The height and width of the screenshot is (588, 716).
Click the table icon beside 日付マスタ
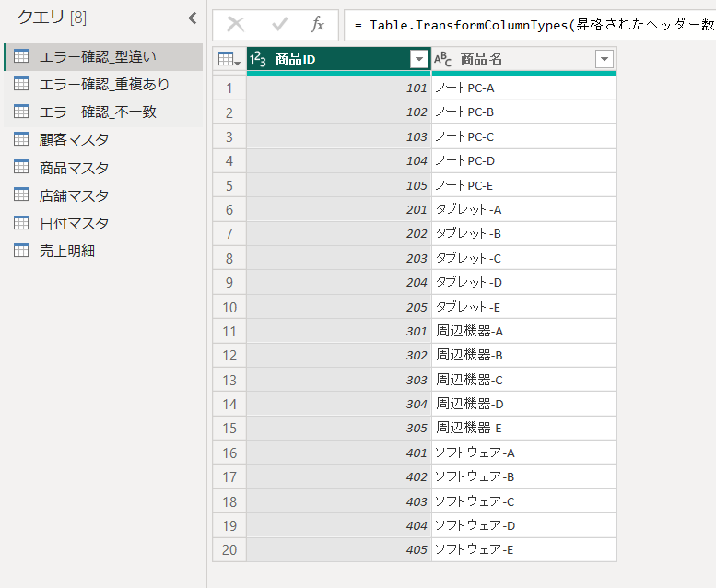[21, 222]
